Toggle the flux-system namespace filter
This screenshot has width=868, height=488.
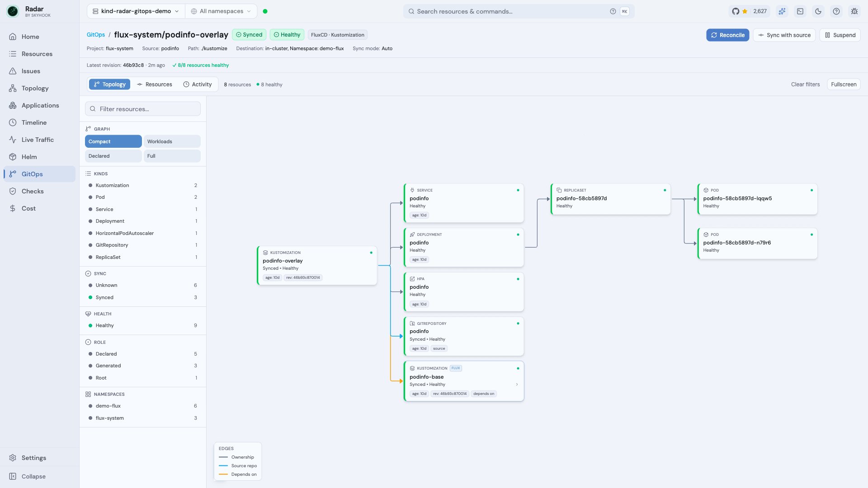(x=143, y=418)
